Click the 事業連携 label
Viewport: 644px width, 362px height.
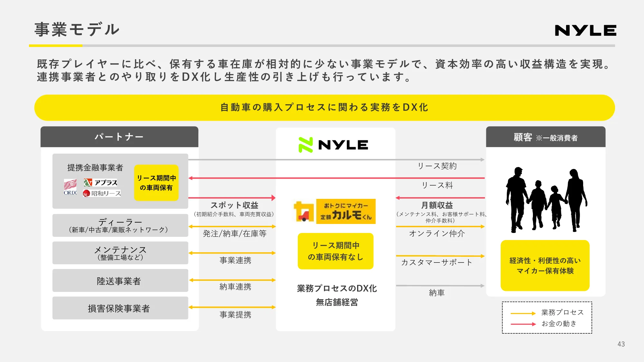(235, 260)
